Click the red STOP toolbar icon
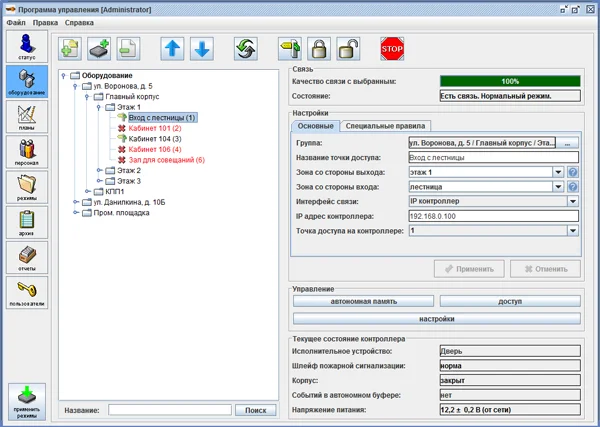The image size is (600, 427). click(391, 48)
